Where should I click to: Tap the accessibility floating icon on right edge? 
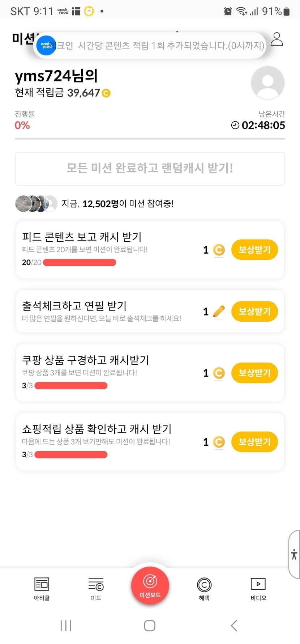[x=294, y=554]
